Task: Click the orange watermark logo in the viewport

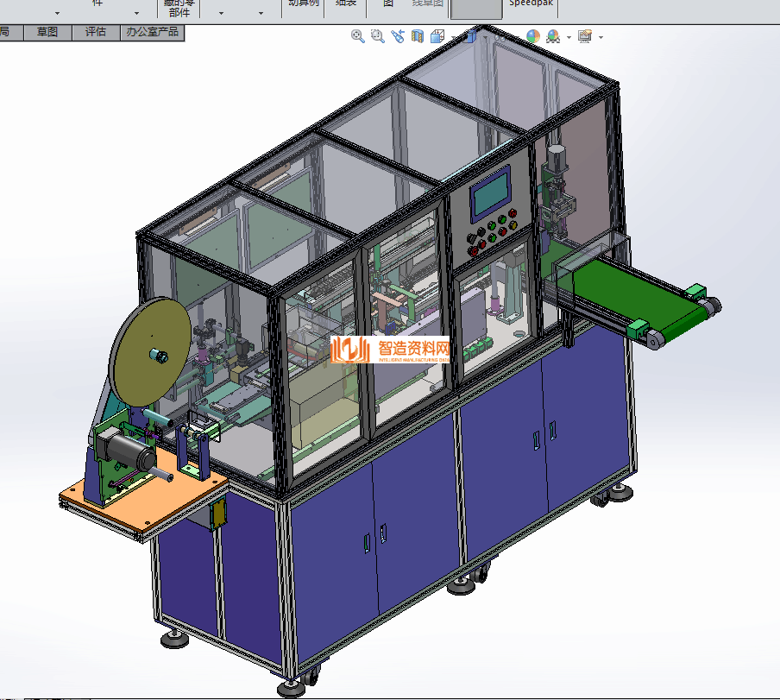Action: coord(390,350)
